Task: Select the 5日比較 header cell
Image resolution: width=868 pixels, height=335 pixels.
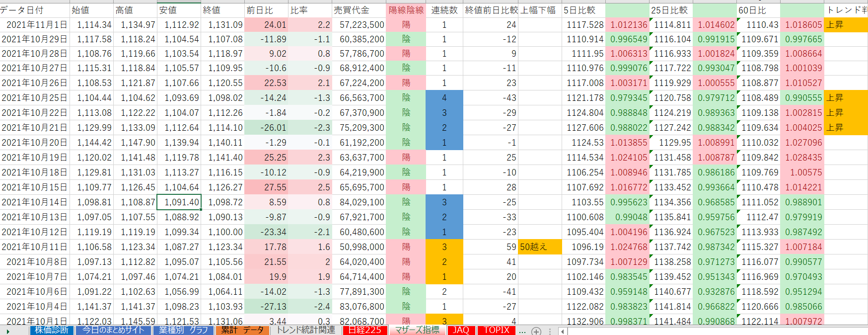Action: tap(583, 10)
